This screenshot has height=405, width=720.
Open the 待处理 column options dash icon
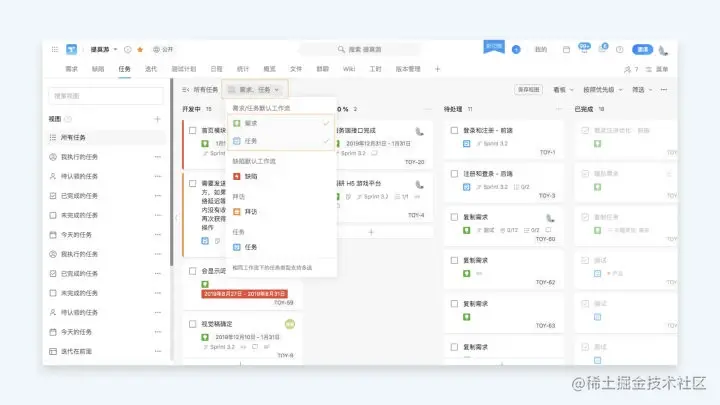click(559, 109)
